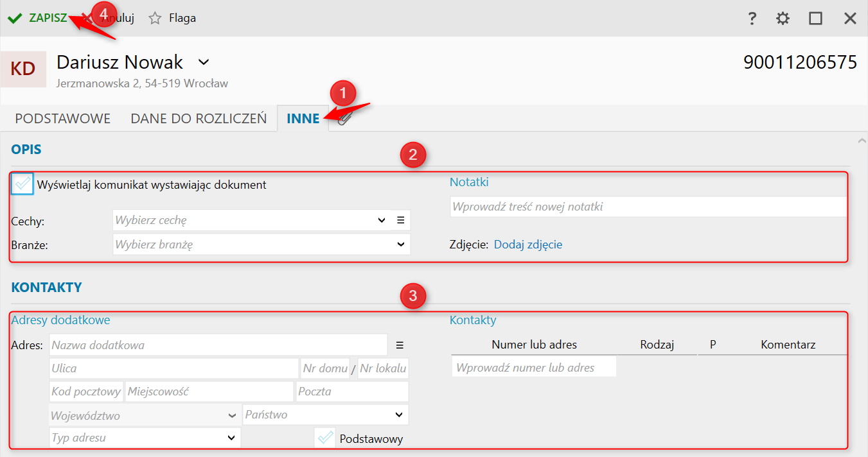868x457 pixels.
Task: Open the Typ adresu dropdown
Action: [x=145, y=438]
